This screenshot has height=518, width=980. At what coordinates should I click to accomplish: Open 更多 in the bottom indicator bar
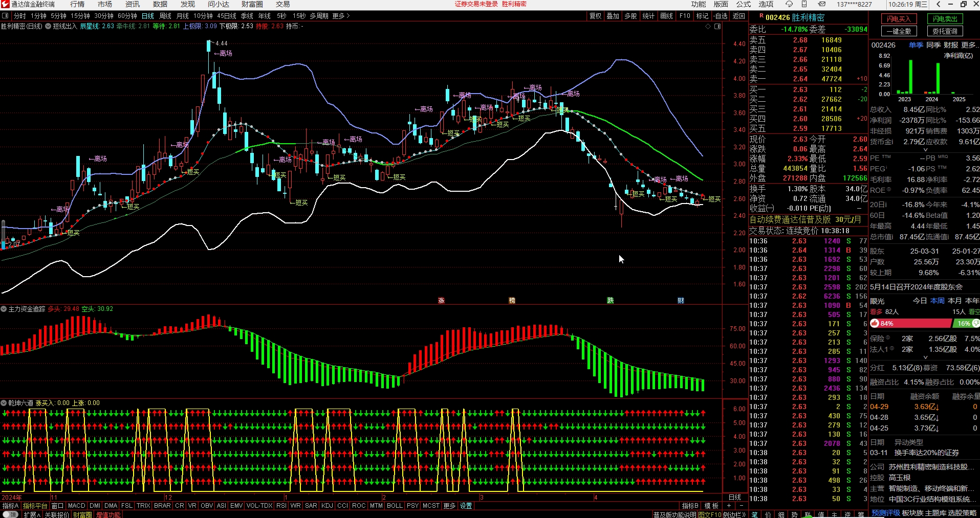coord(449,506)
